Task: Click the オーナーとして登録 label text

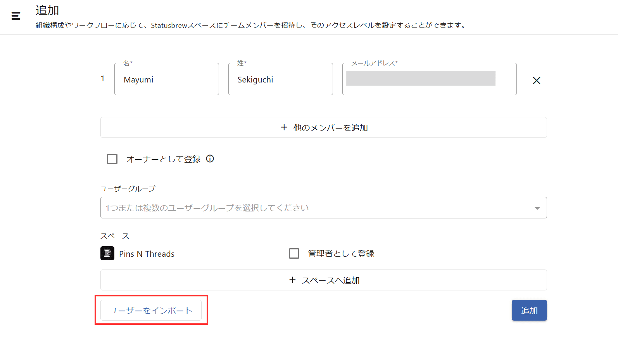Action: (x=163, y=159)
